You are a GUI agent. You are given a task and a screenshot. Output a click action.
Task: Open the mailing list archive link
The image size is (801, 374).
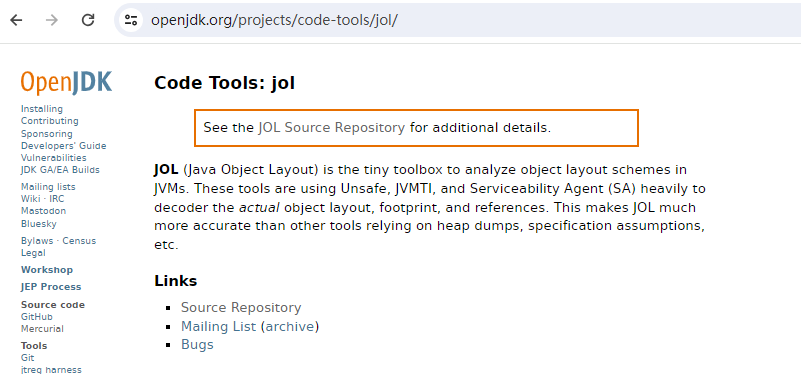point(290,326)
